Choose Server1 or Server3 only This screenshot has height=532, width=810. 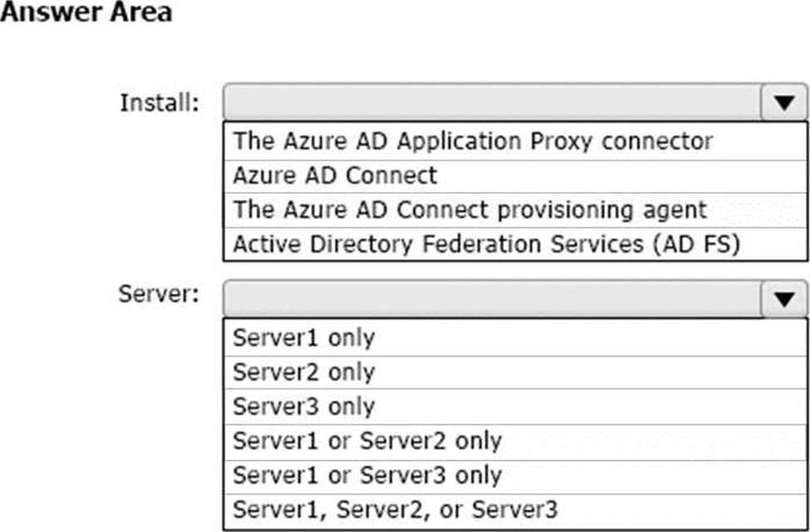[515, 475]
